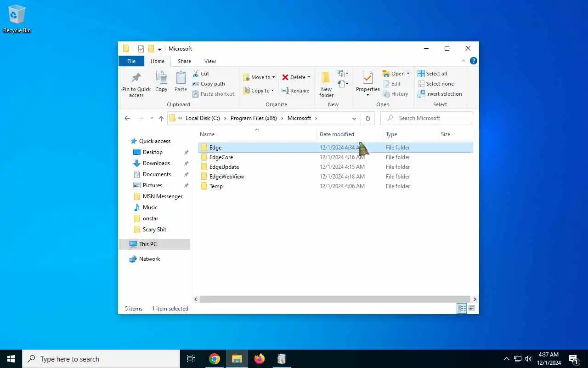Select This PC in navigation pane
Screen dimensions: 588x368
(154, 244)
